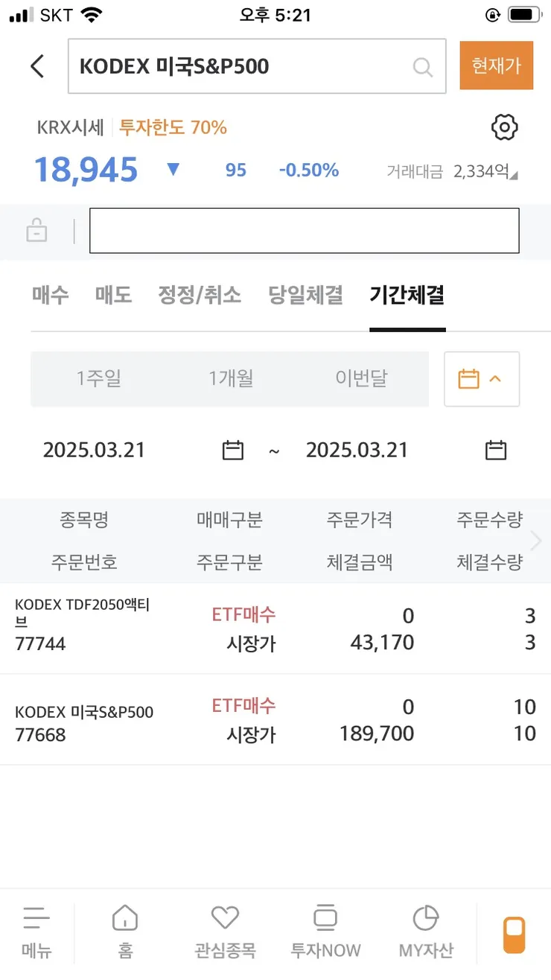The image size is (551, 980).
Task: Select the 이번달 period option
Action: [x=361, y=379]
